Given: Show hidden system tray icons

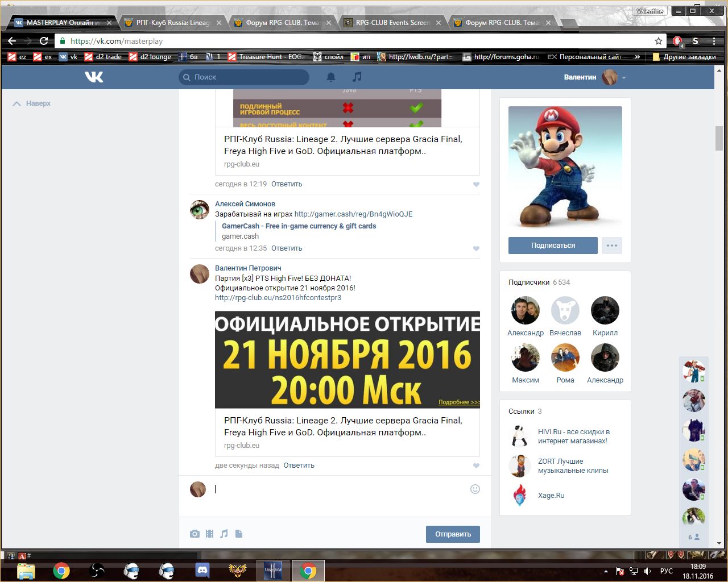Looking at the screenshot, I should (x=606, y=571).
